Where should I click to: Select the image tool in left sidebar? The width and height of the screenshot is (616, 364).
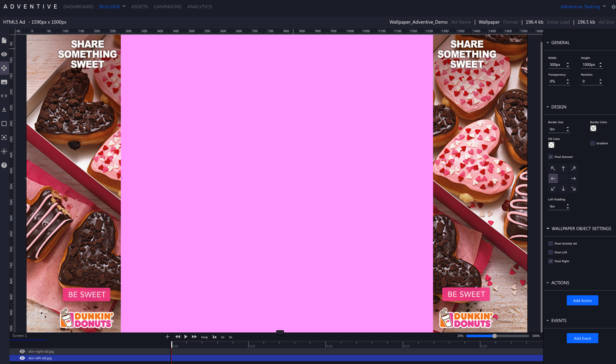[x=4, y=82]
